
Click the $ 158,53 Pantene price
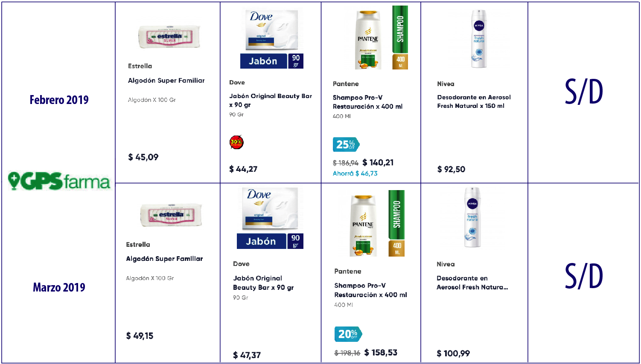click(x=381, y=352)
